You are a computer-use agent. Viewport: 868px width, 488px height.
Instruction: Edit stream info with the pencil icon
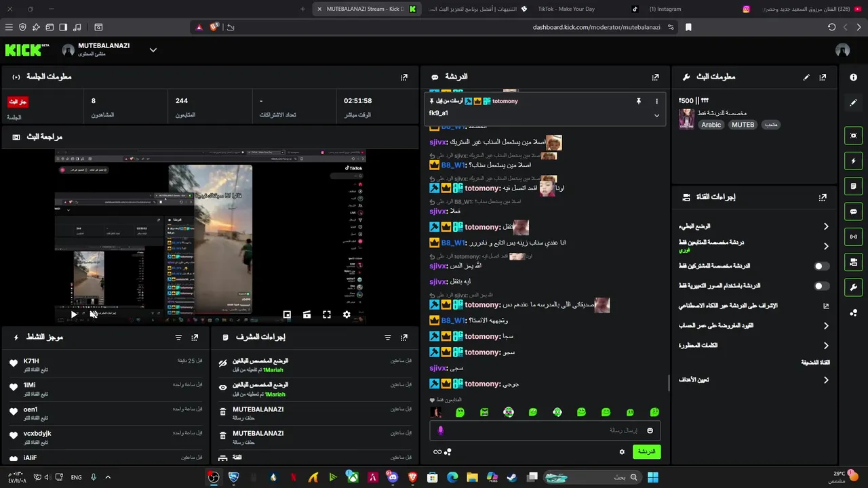(806, 77)
